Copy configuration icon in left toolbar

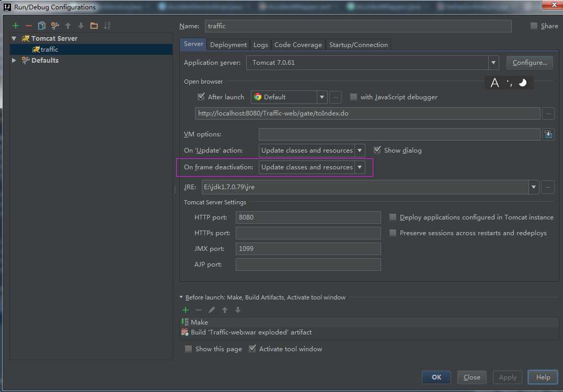[x=42, y=26]
